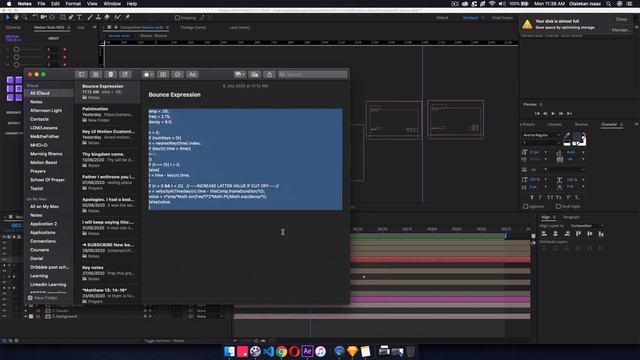
Task: Open the Apple menu
Action: [9, 4]
